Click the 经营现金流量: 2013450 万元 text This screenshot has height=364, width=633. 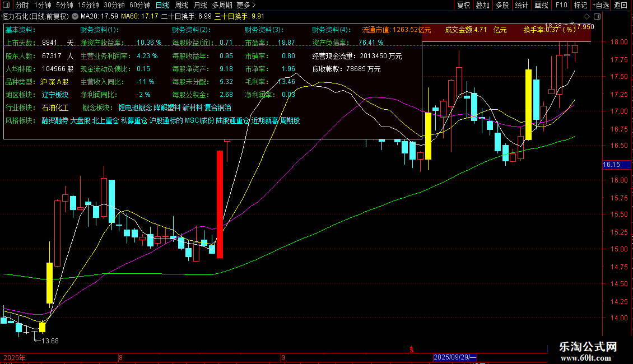coord(357,56)
